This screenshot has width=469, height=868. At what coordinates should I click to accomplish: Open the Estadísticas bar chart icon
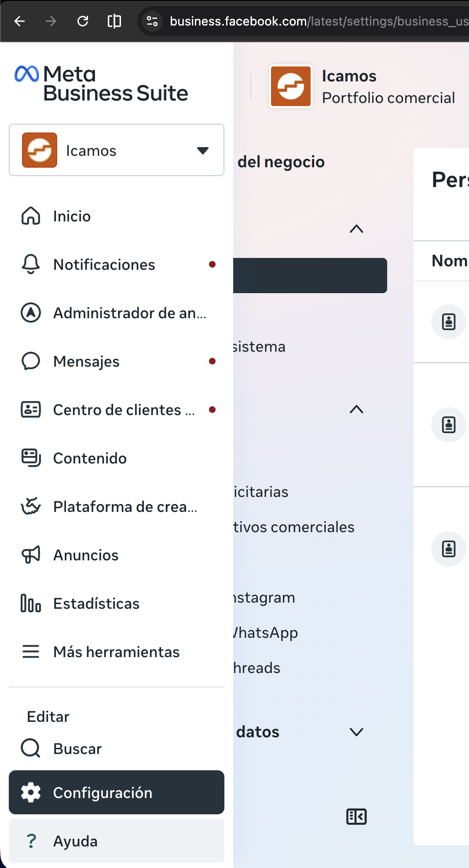pyautogui.click(x=31, y=603)
